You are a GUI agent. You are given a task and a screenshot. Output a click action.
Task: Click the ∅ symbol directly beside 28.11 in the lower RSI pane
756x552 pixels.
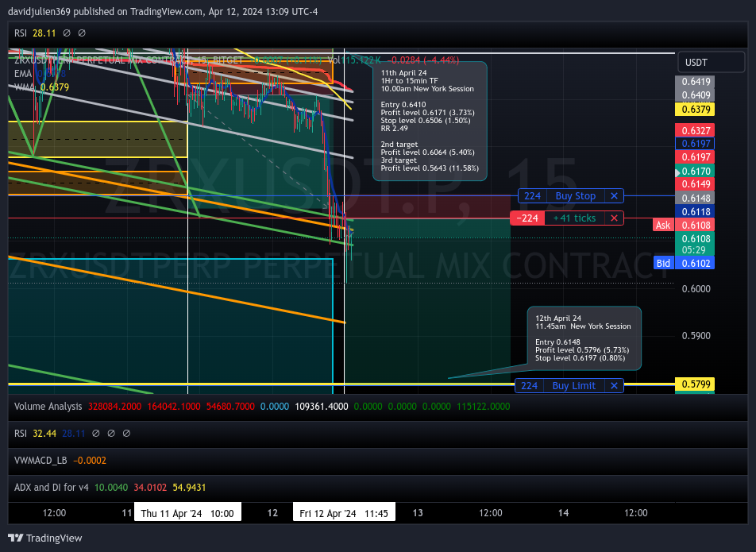(x=96, y=434)
